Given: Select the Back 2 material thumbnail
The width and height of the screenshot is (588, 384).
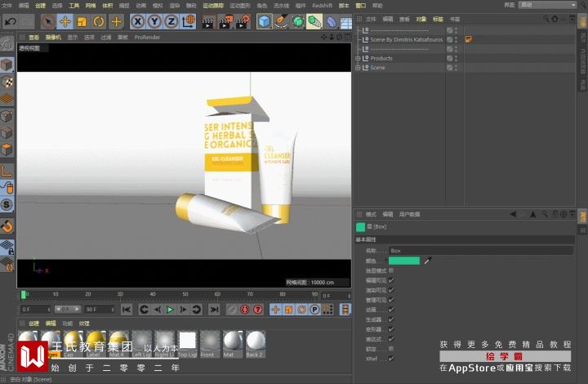Looking at the screenshot, I should coord(256,344).
